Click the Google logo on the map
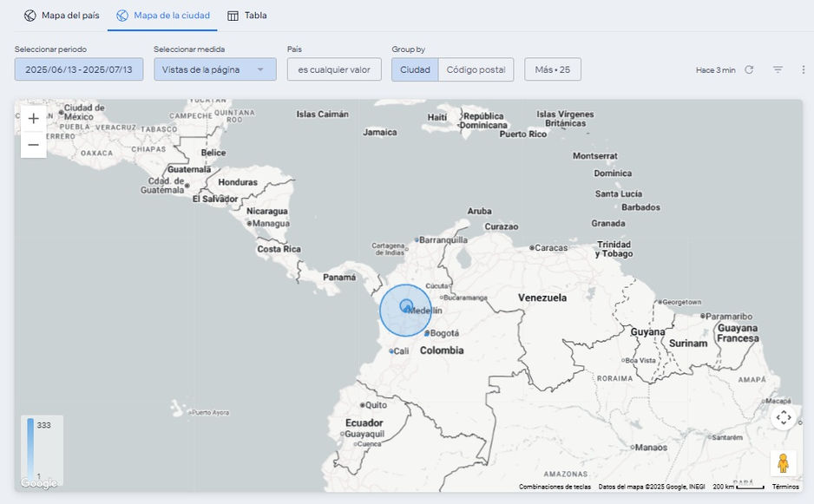 click(39, 483)
